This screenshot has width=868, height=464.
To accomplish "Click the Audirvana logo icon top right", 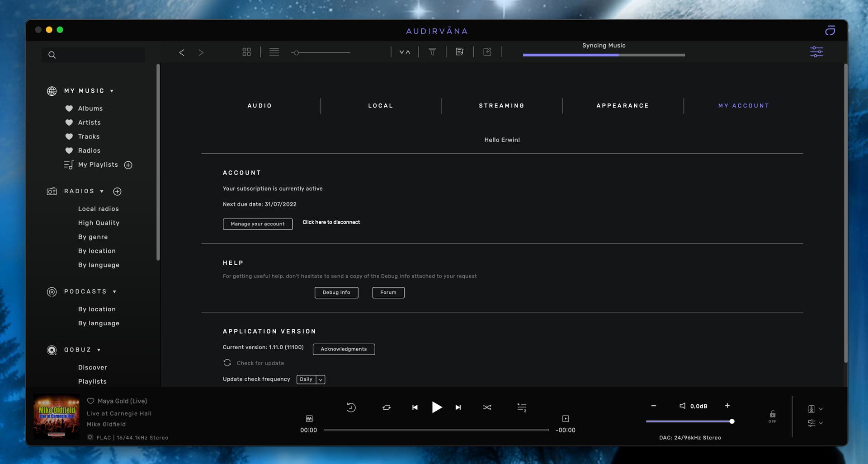I will pyautogui.click(x=830, y=30).
